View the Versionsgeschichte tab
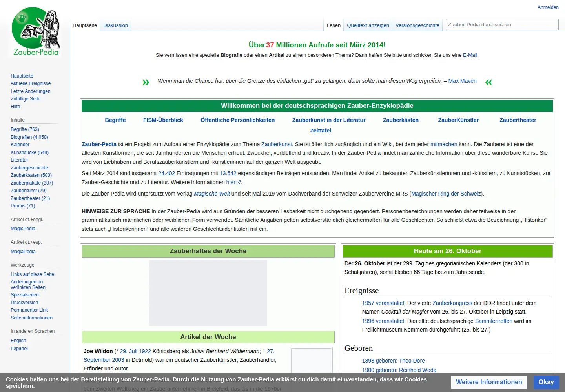Screen dimensions: 565x392 tap(417, 25)
